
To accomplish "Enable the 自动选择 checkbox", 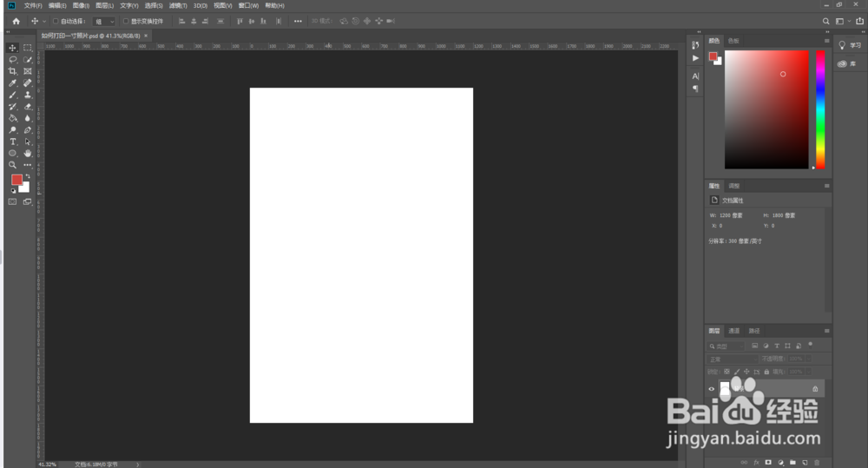I will click(56, 21).
